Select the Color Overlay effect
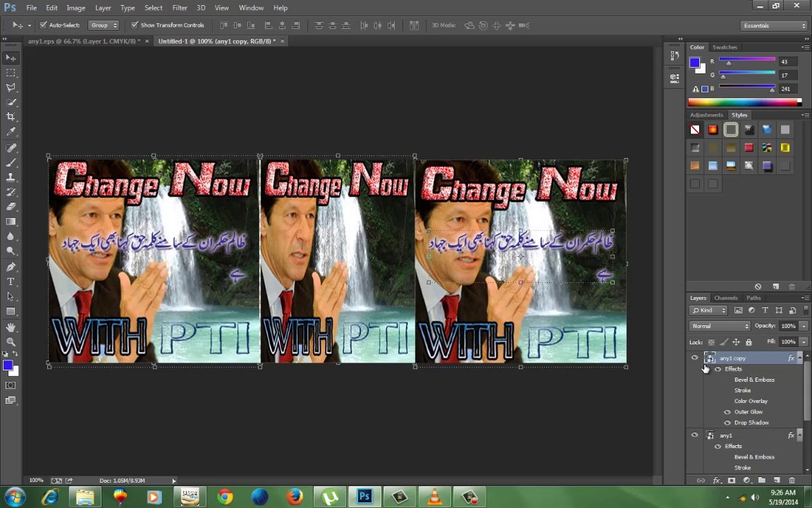Screen dimensions: 812x508 point(751,401)
